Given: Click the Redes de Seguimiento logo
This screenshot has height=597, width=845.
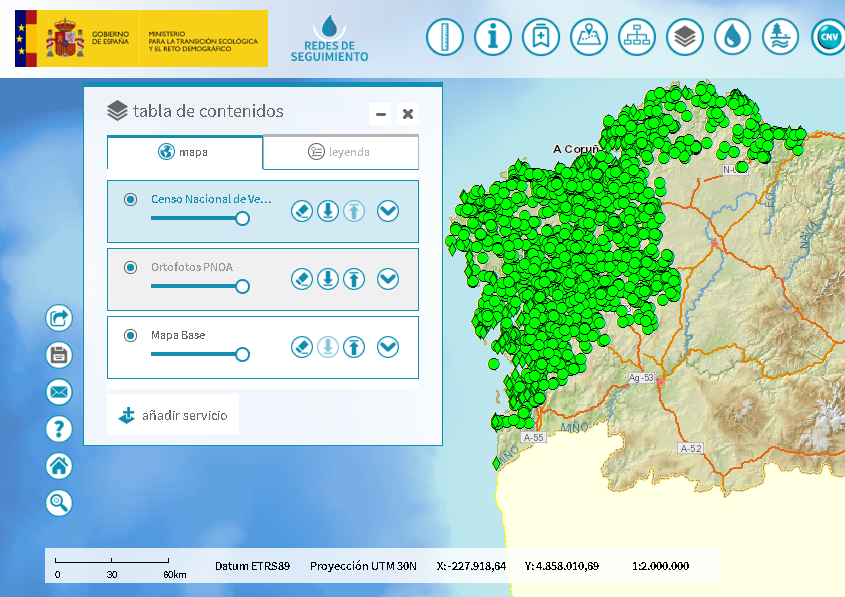Looking at the screenshot, I should point(329,38).
